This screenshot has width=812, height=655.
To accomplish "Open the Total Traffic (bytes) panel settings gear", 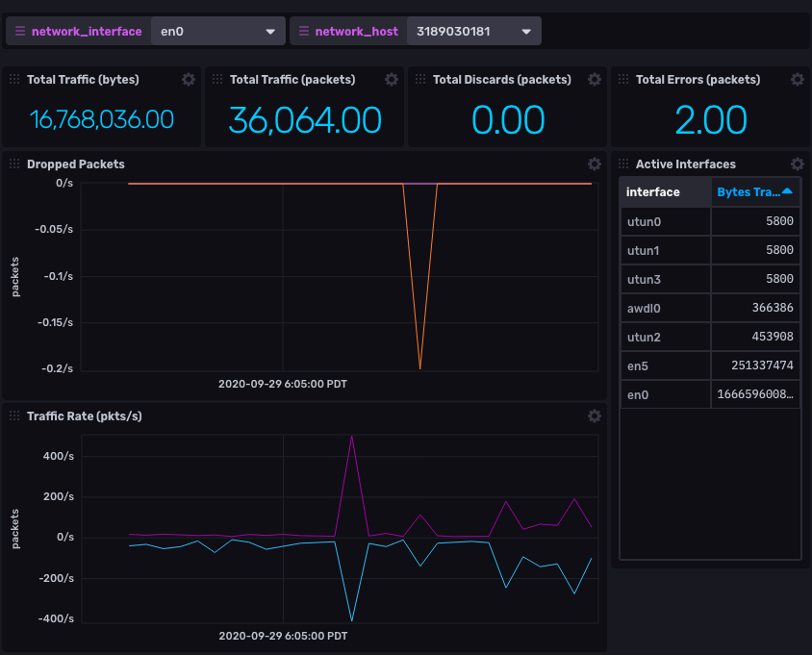I will [x=189, y=80].
